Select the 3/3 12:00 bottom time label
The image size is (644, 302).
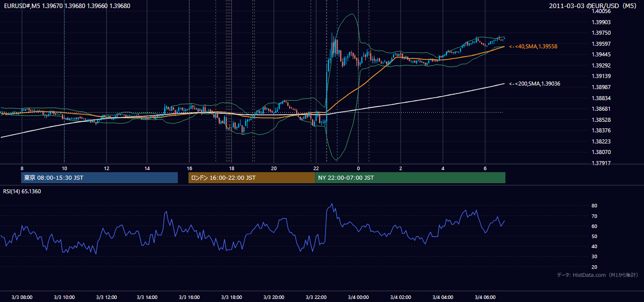tap(106, 297)
